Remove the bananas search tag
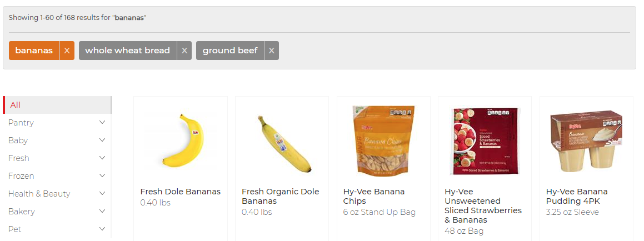644x241 pixels. [x=67, y=51]
